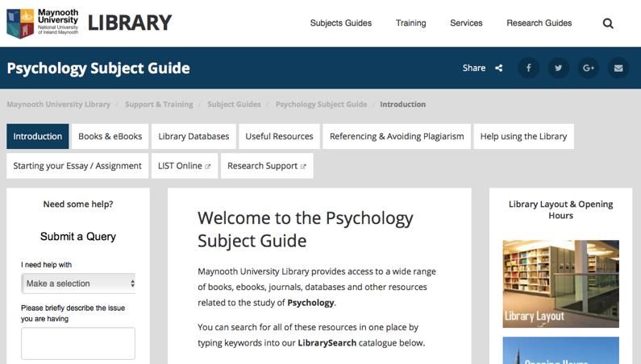Go to Psychology Subject Guide breadcrumb
641x364 pixels.
pos(321,104)
